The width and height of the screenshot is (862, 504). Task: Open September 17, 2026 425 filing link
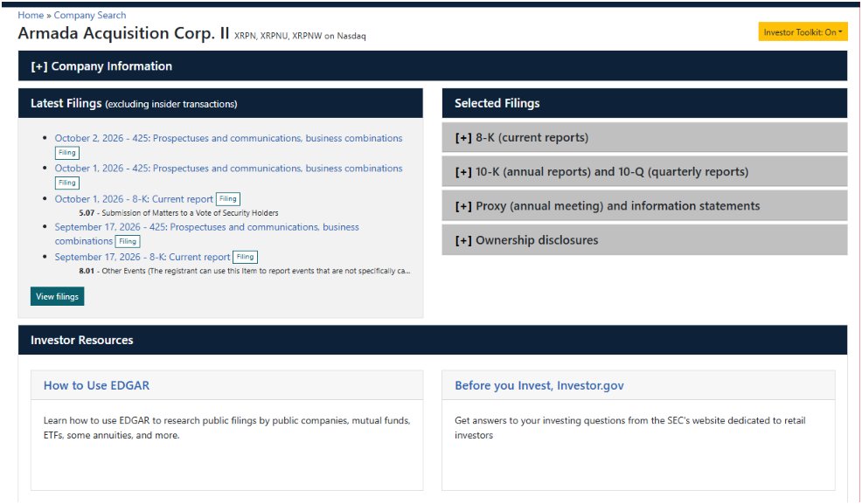[x=206, y=234]
